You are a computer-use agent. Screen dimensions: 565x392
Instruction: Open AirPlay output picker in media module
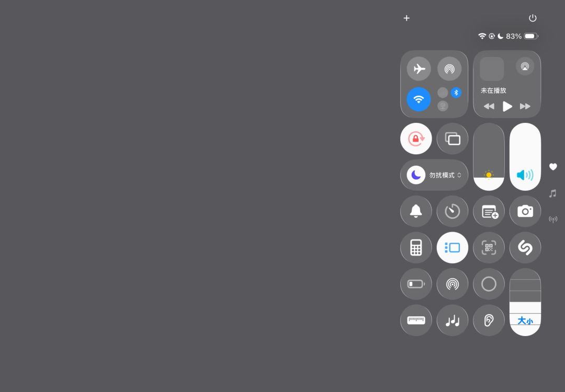coord(525,66)
